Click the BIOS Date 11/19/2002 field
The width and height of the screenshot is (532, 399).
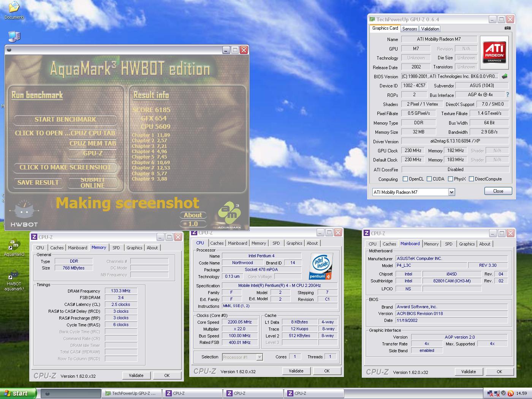(x=452, y=320)
